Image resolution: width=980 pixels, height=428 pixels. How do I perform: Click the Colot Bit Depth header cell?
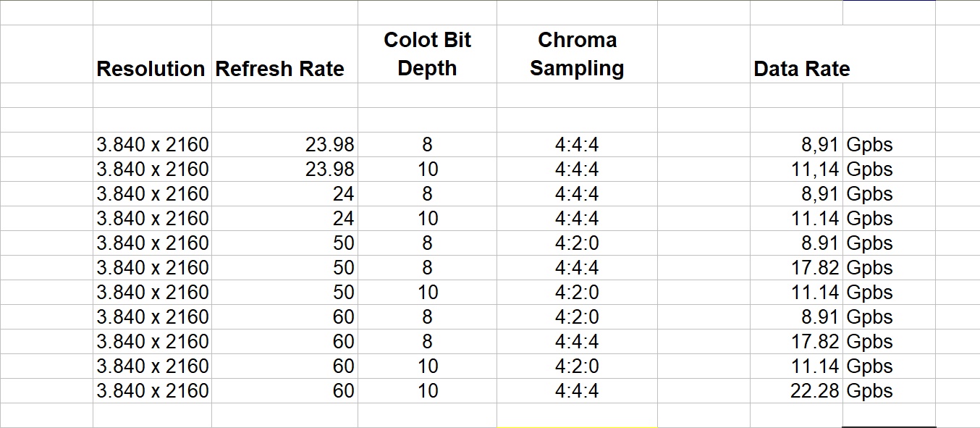click(427, 54)
